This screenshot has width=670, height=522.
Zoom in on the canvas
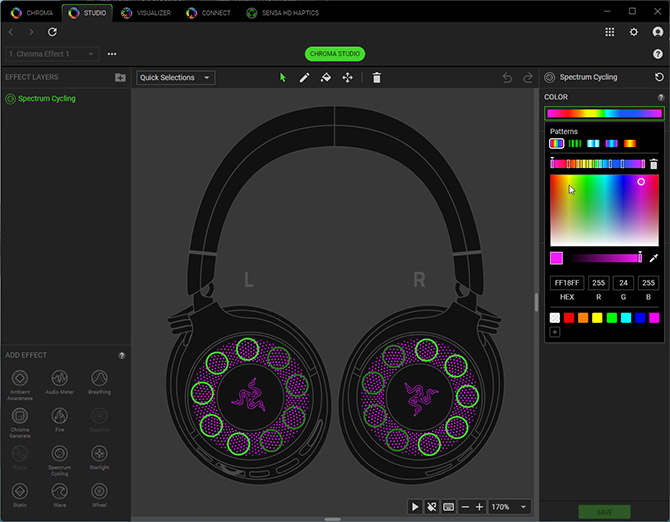pos(479,507)
